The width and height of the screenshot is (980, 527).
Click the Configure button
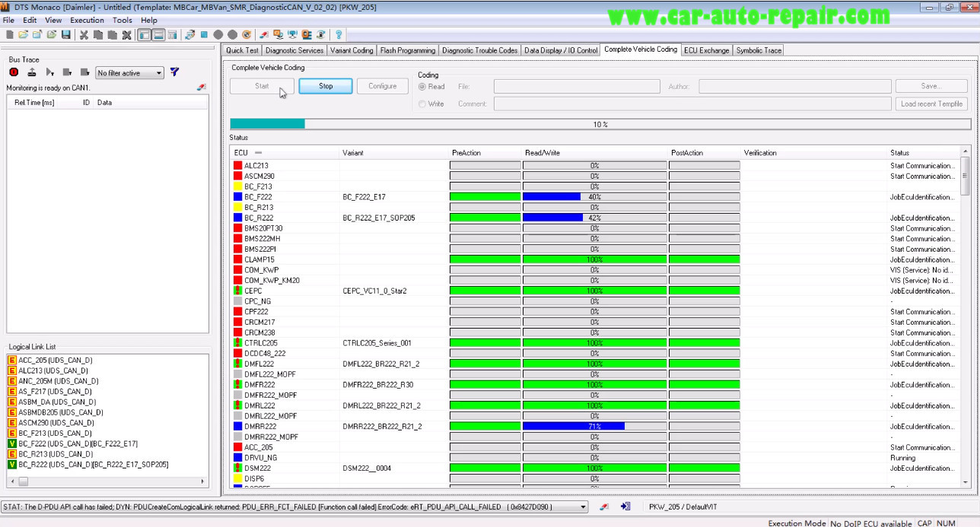coord(383,86)
